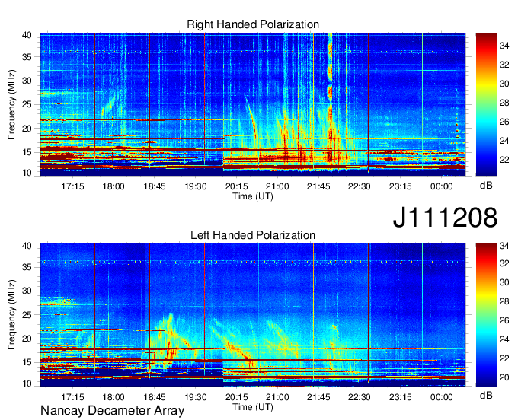518x420 pixels.
Task: Click the "21:00" time tick of Right Handed plot
Action: [277, 186]
